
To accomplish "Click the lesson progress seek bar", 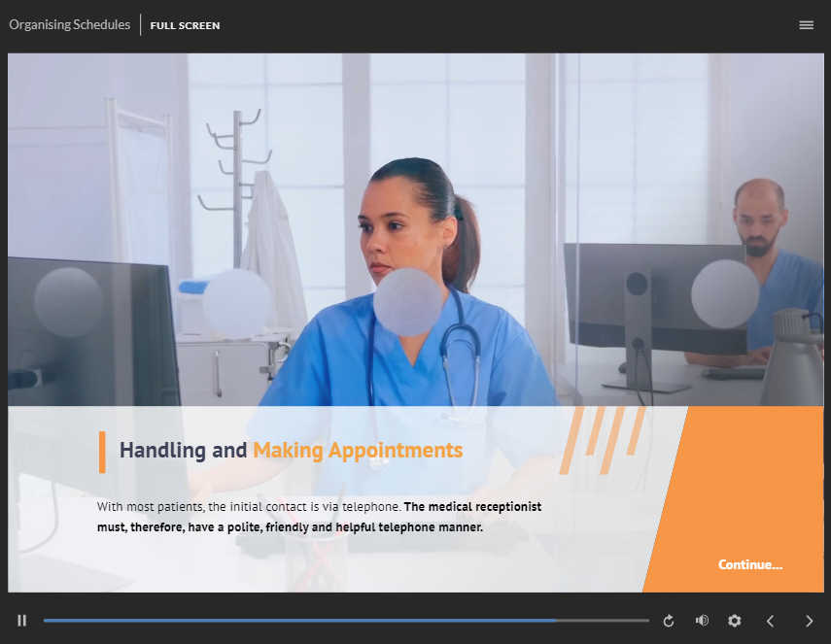I will click(346, 620).
